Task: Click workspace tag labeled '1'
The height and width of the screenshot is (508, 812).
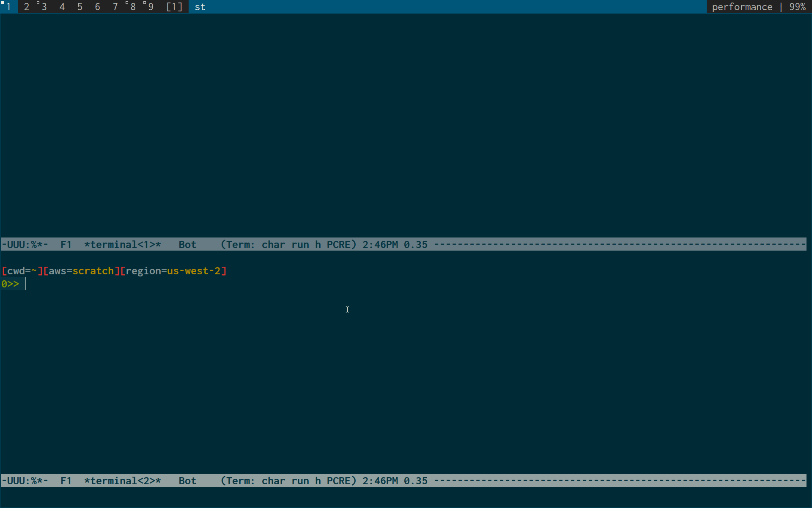Action: point(8,6)
